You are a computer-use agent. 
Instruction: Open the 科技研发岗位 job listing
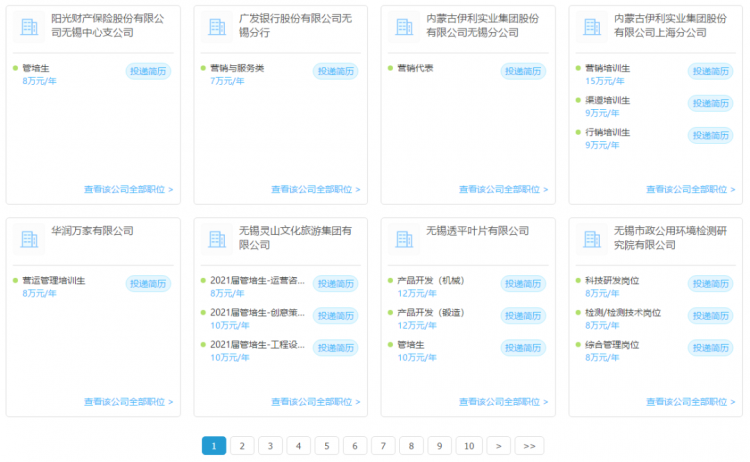pos(612,281)
